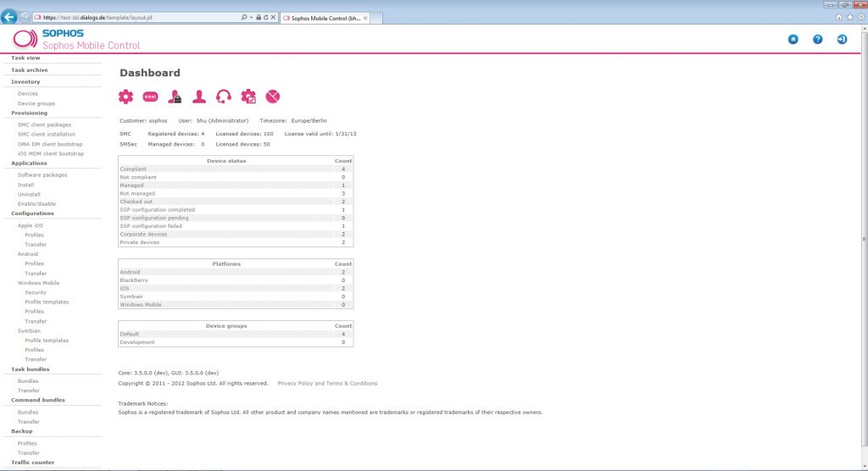This screenshot has height=471, width=868.
Task: Open a new browser tab
Action: coord(376,19)
